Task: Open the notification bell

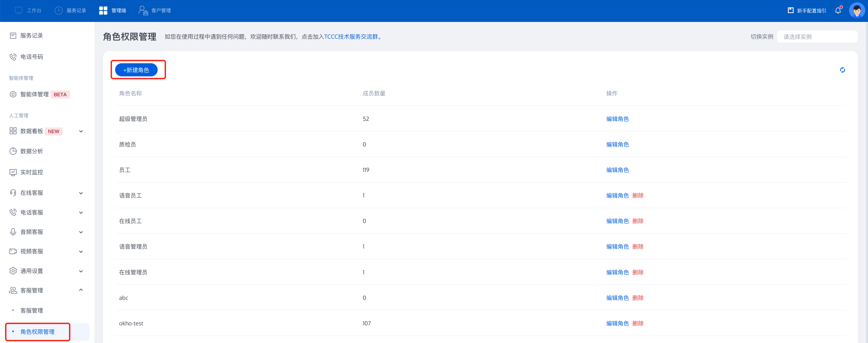Action: [x=838, y=10]
